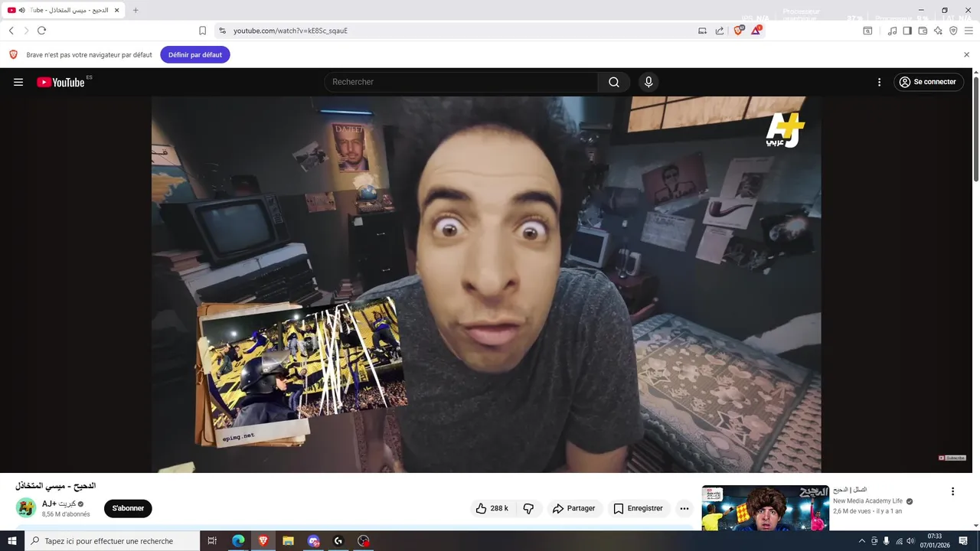980x551 pixels.
Task: Open the AJ+ channel avatar
Action: [x=26, y=508]
